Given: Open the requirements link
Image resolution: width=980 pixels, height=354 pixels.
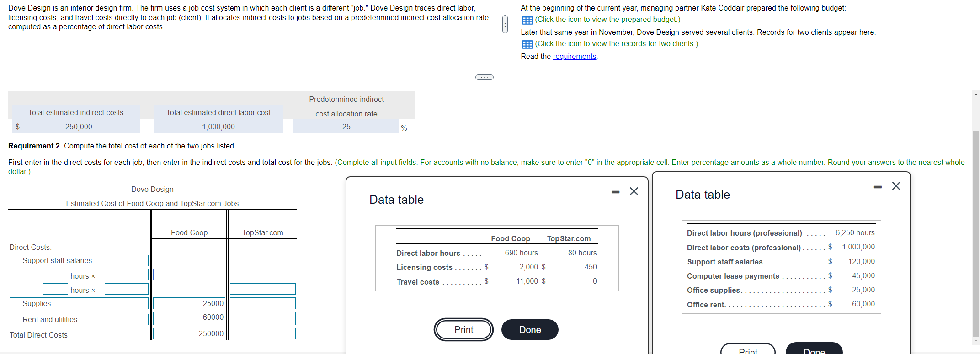Looking at the screenshot, I should pyautogui.click(x=575, y=56).
